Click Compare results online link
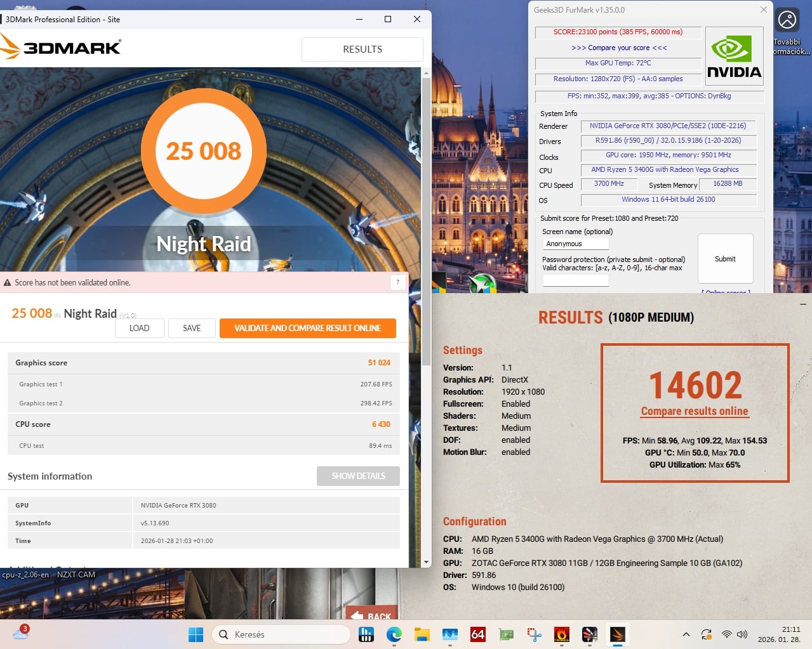 pyautogui.click(x=695, y=411)
